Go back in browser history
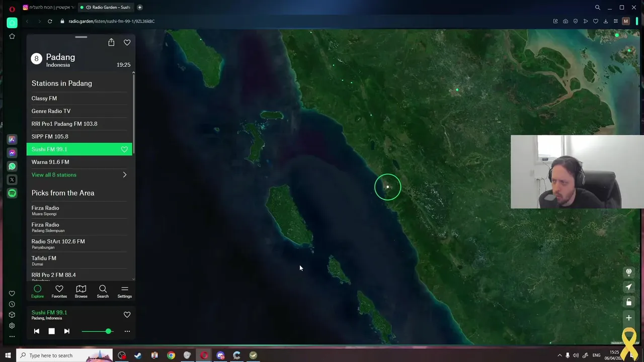The image size is (644, 362). 27,21
